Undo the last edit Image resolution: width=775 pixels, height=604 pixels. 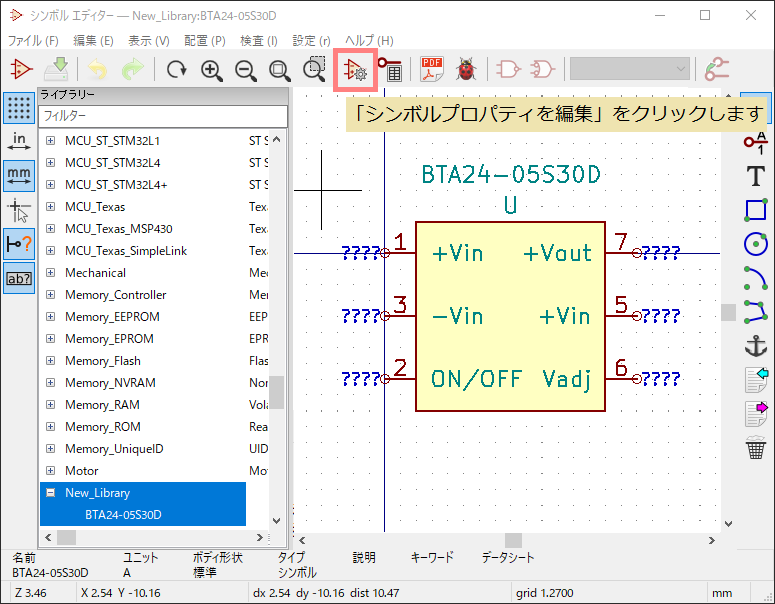click(x=97, y=69)
